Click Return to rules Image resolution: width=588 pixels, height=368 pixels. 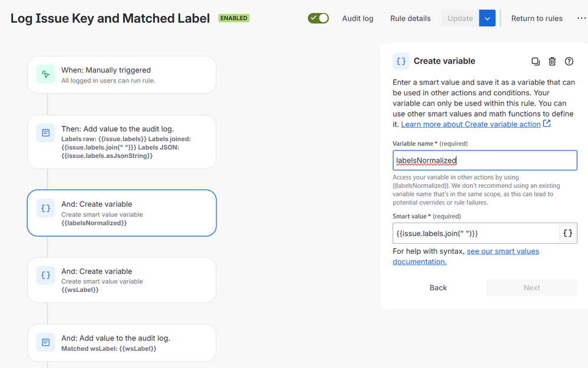pyautogui.click(x=537, y=18)
